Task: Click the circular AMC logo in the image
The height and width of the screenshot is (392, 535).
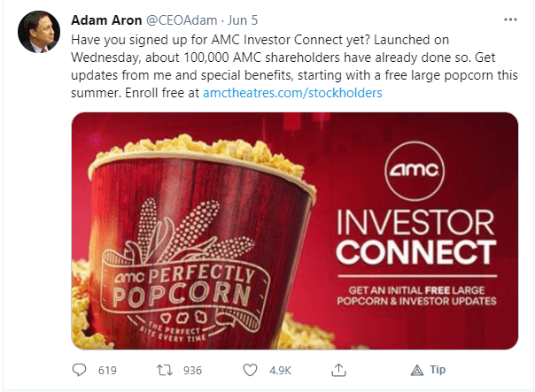Action: coord(415,171)
